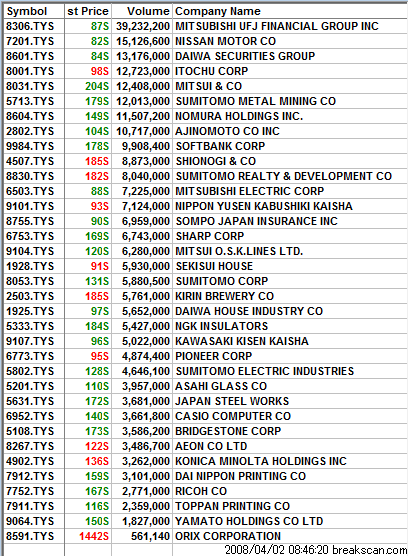Click the Last Price column header
The image size is (408, 556).
click(x=88, y=11)
